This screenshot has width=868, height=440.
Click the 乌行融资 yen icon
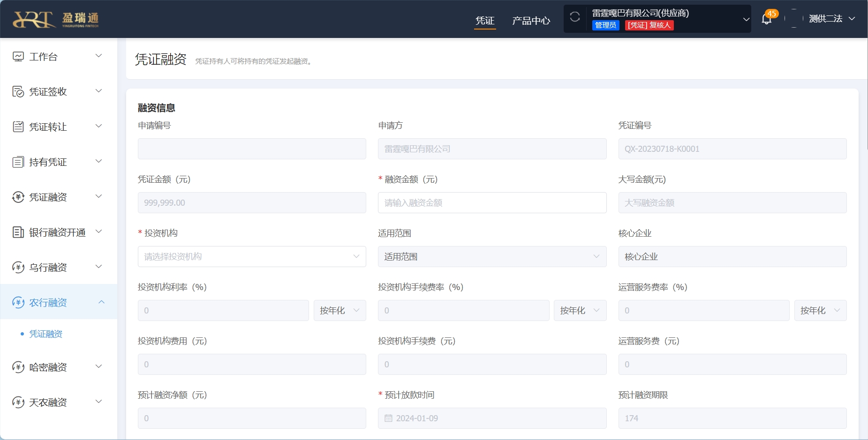(x=18, y=268)
